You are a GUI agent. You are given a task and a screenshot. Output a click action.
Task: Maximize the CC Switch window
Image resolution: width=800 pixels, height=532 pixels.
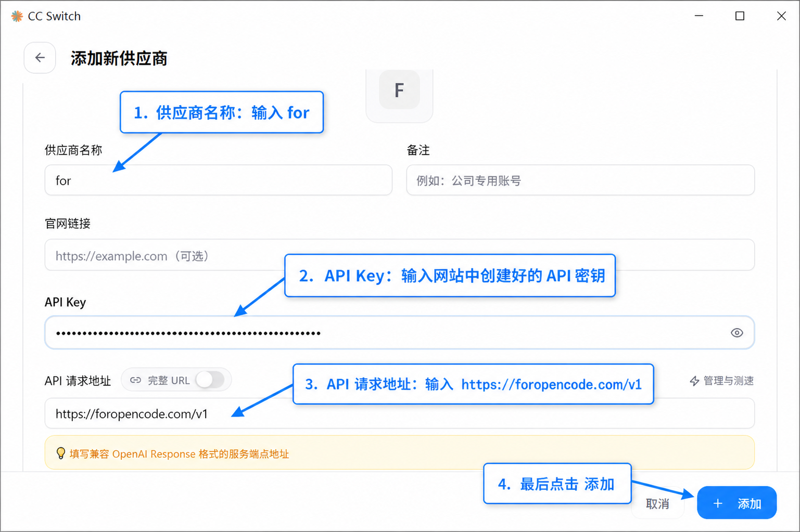(740, 16)
